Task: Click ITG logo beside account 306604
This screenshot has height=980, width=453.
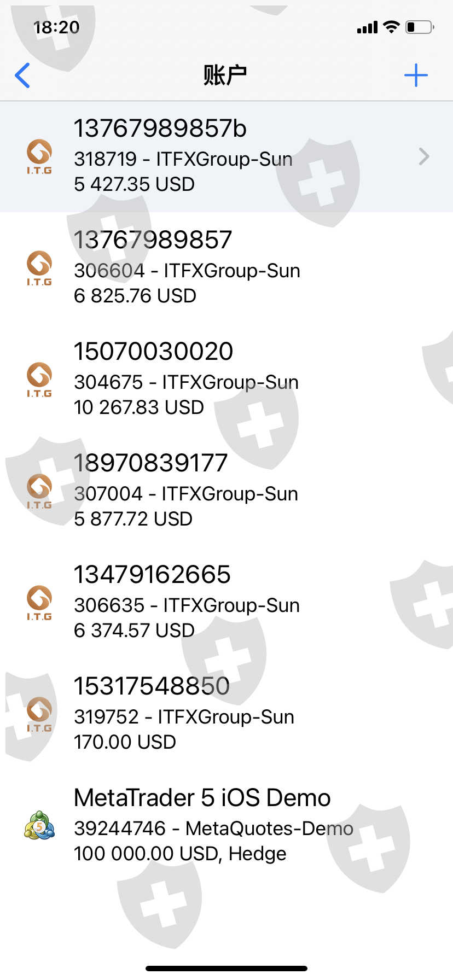Action: coord(39,268)
